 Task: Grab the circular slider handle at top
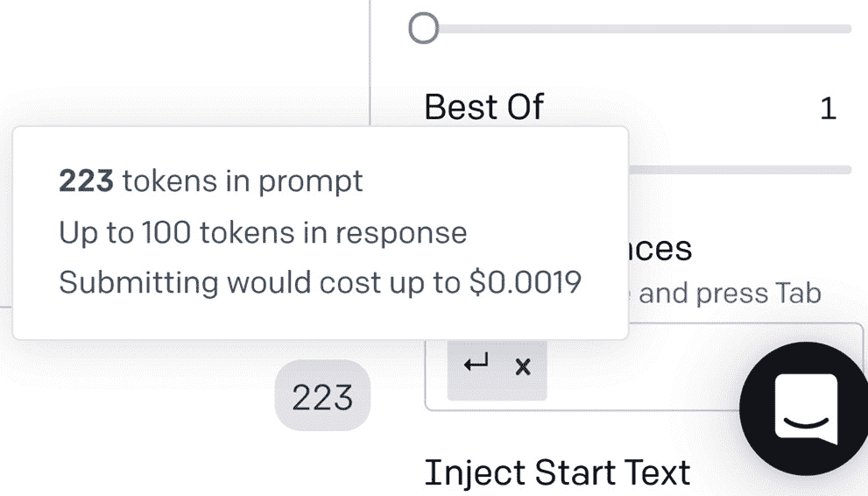[x=423, y=28]
